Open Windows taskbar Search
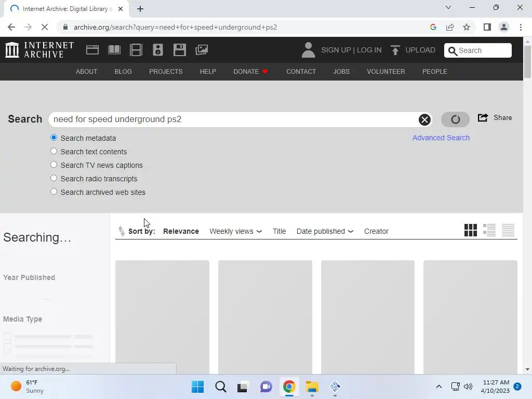This screenshot has height=399, width=532. pos(220,387)
